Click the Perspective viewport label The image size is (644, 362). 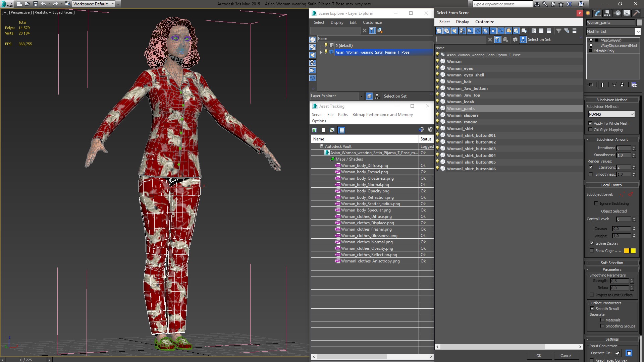[20, 12]
